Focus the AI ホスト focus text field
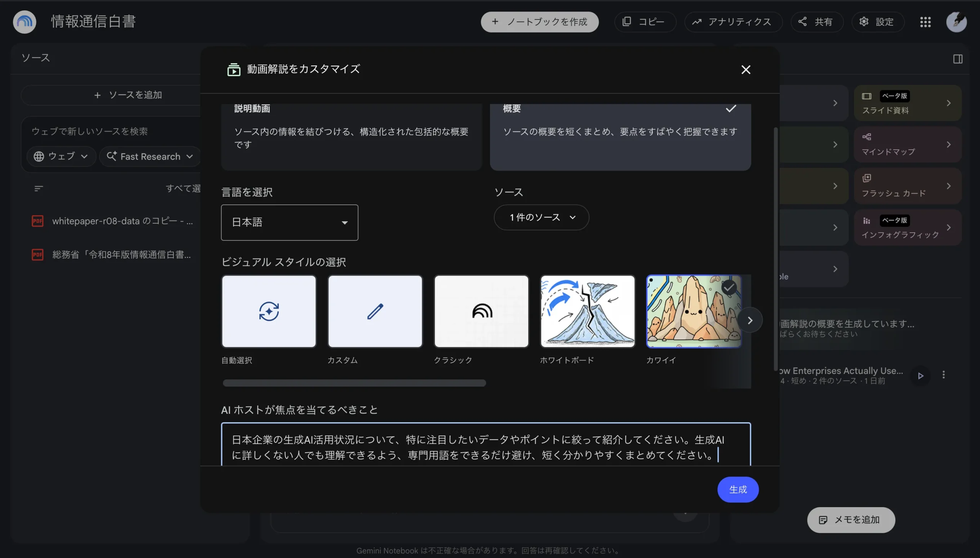Viewport: 980px width, 558px height. point(485,445)
